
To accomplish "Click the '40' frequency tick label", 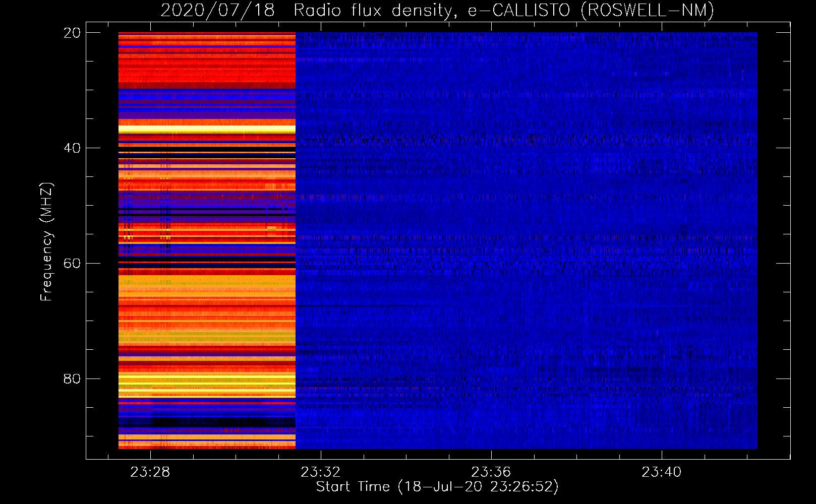I will 72,148.
